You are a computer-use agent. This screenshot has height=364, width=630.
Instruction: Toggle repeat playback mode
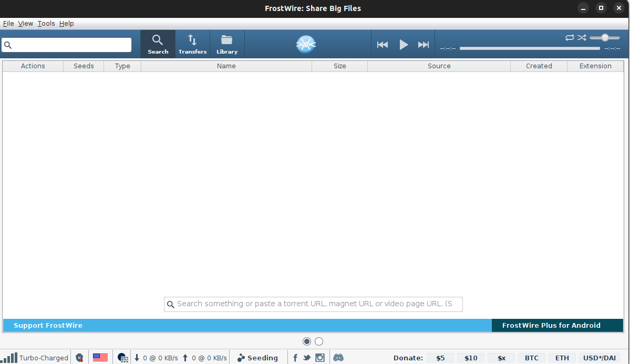click(x=570, y=37)
